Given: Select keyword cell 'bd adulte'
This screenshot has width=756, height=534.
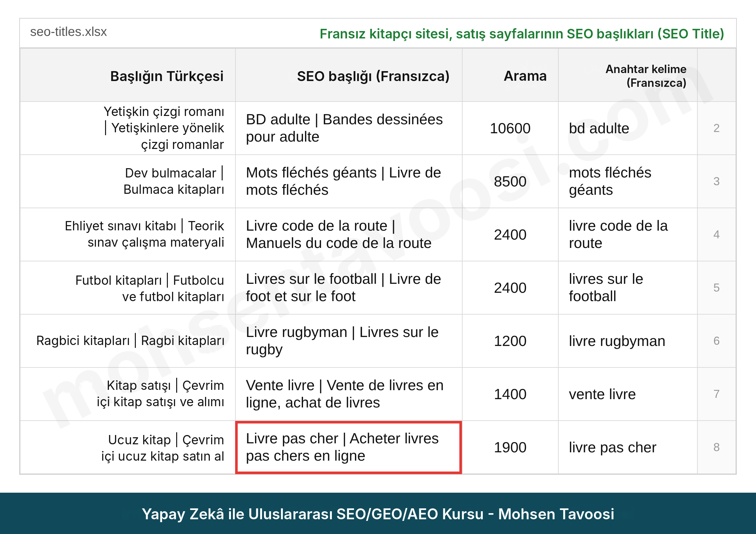Looking at the screenshot, I should (x=628, y=128).
